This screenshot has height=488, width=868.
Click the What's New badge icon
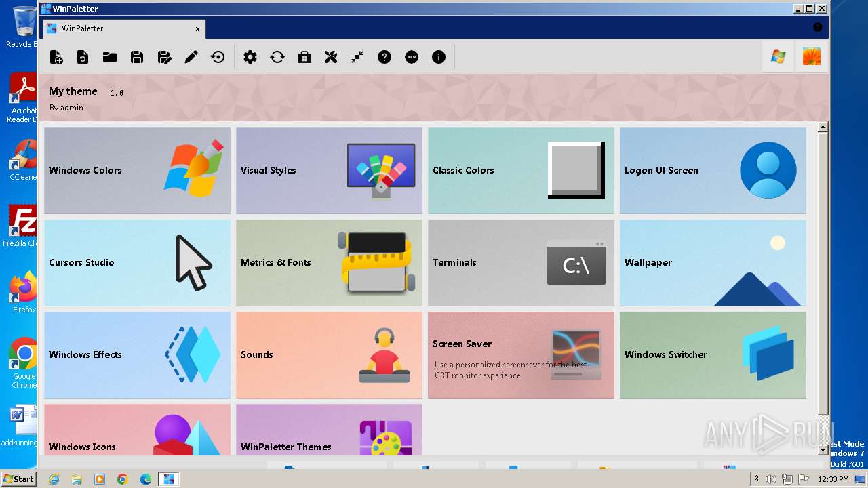pyautogui.click(x=412, y=58)
